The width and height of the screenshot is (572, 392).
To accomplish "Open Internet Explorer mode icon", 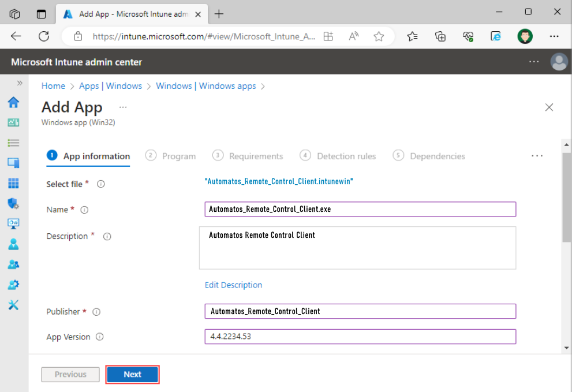I will [x=496, y=36].
